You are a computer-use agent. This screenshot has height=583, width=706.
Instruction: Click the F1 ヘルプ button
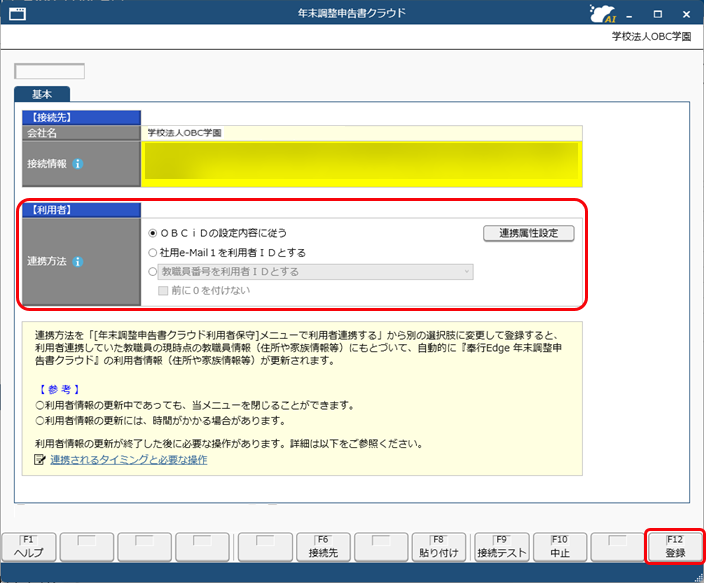point(29,547)
